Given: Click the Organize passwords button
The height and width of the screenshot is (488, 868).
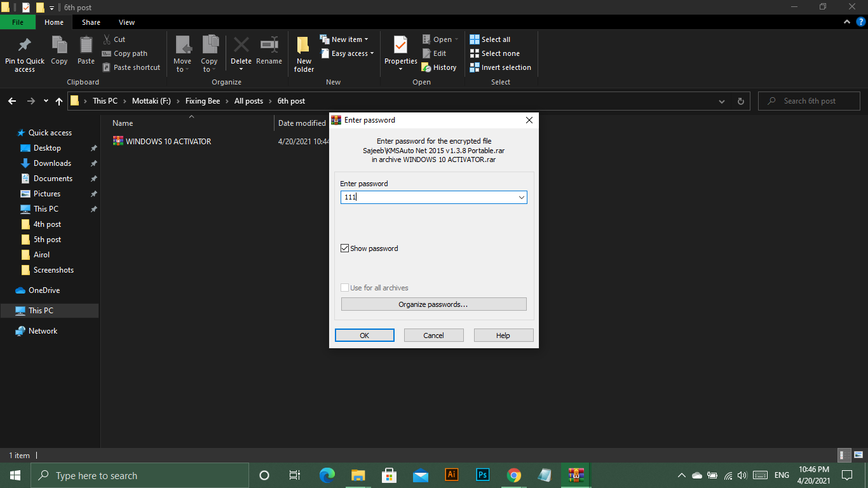Looking at the screenshot, I should [433, 304].
